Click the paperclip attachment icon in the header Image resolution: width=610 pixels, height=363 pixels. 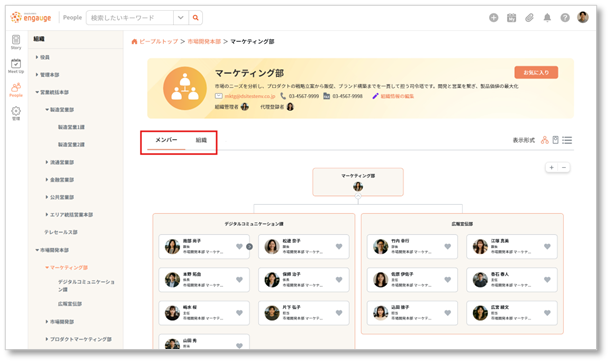529,18
